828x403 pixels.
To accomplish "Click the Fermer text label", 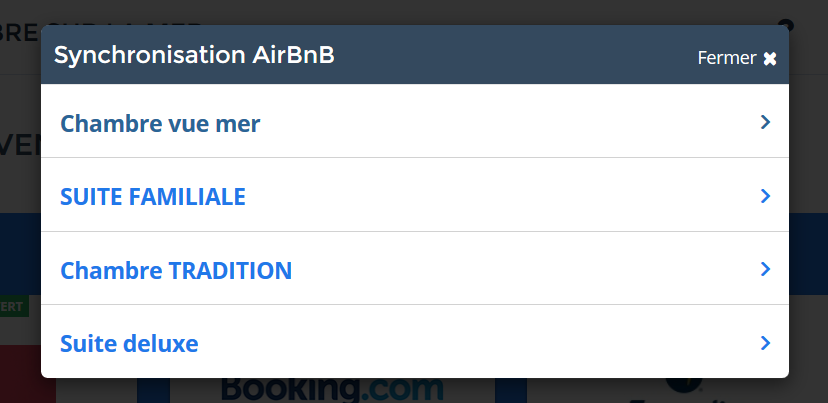I will point(727,58).
